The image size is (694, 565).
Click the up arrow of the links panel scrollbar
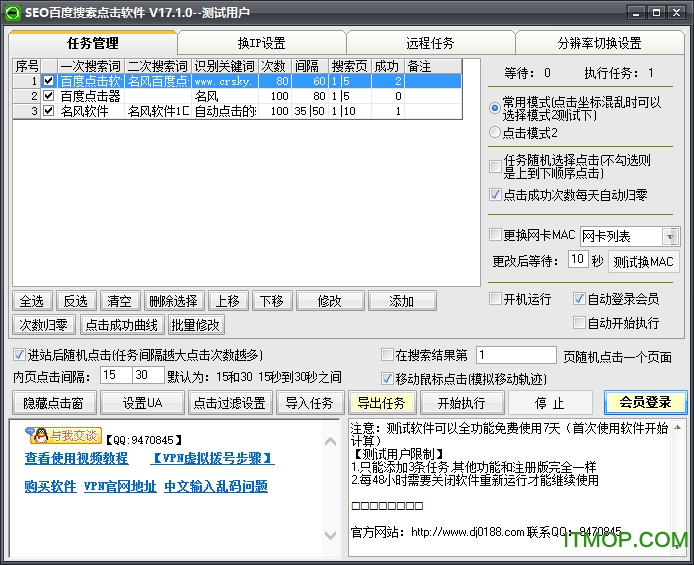click(330, 442)
